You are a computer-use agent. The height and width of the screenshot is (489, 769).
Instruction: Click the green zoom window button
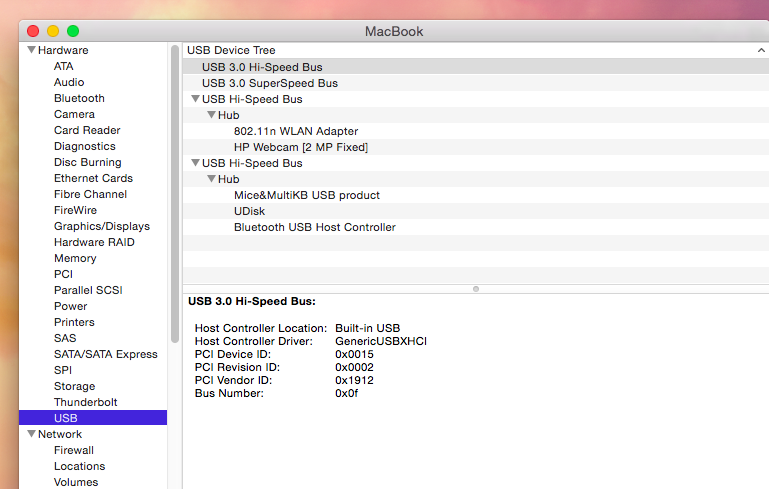click(x=73, y=31)
